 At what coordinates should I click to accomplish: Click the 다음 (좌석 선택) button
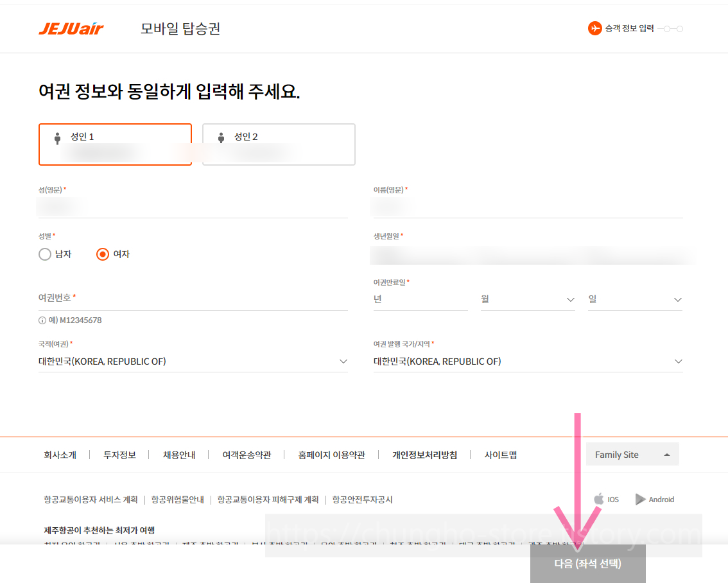coord(587,562)
